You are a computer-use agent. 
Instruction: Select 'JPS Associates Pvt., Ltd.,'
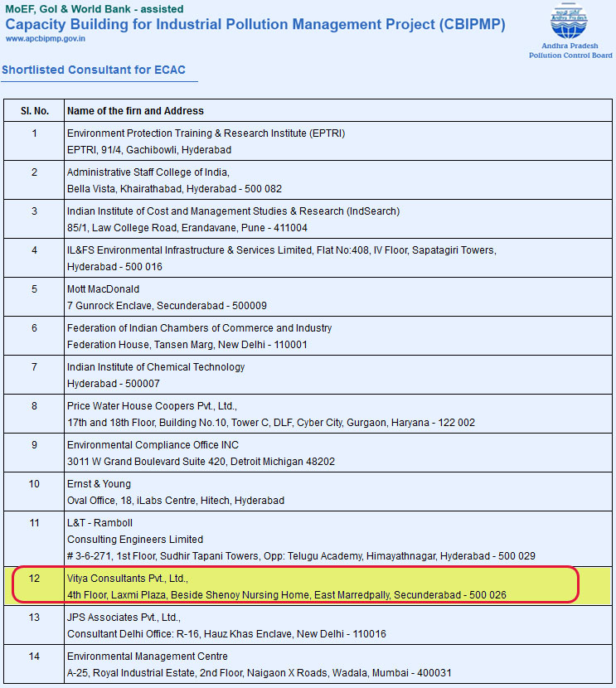(124, 618)
